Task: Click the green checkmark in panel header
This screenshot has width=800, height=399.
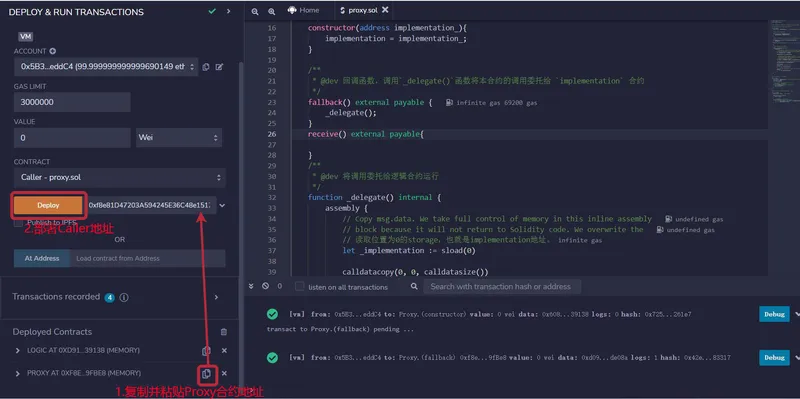Action: 212,11
